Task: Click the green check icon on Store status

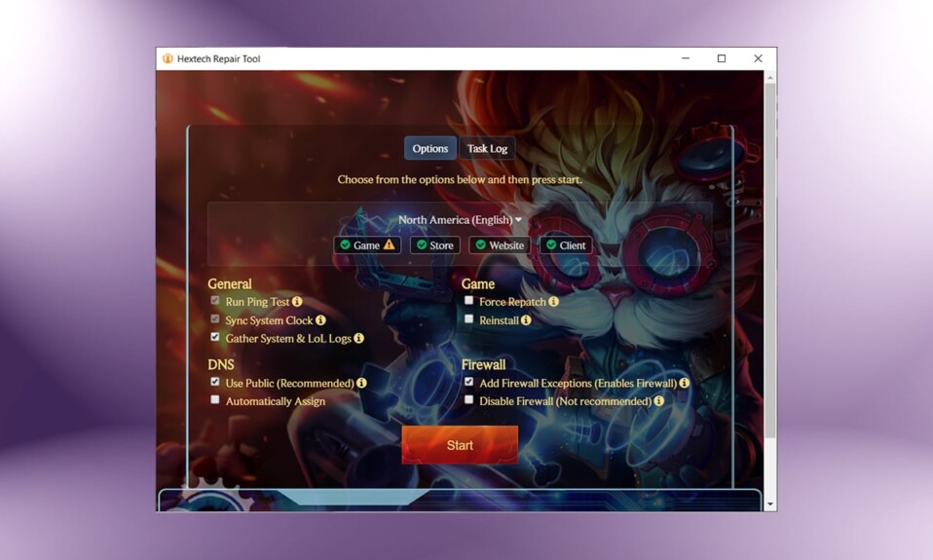Action: tap(422, 244)
